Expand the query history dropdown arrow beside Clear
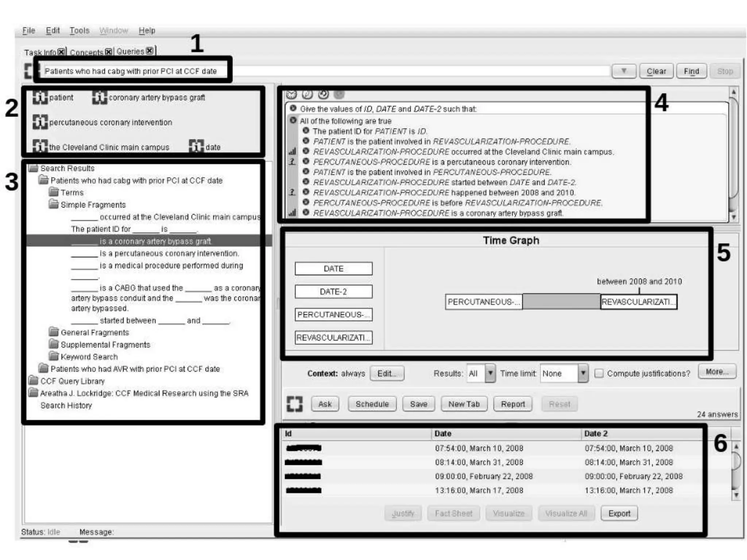 pyautogui.click(x=624, y=71)
